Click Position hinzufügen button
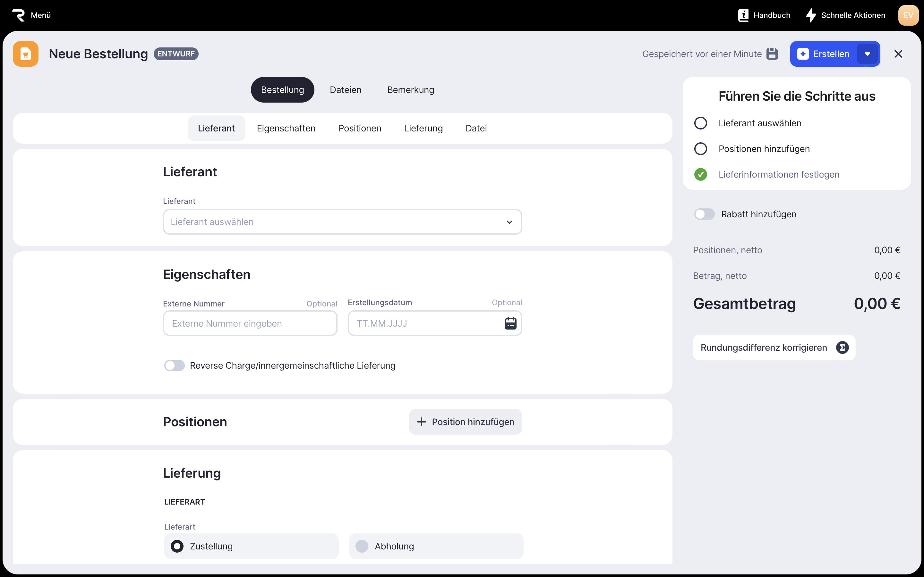The image size is (924, 577). (466, 422)
